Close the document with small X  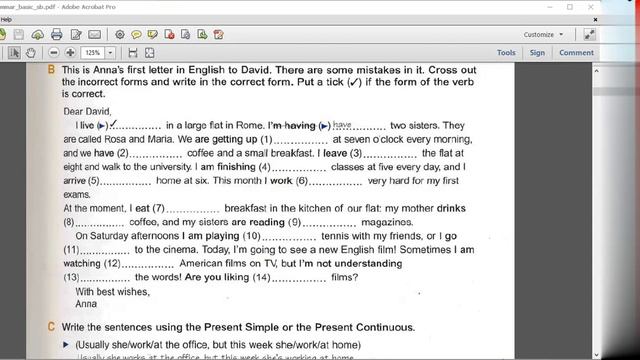(x=595, y=19)
